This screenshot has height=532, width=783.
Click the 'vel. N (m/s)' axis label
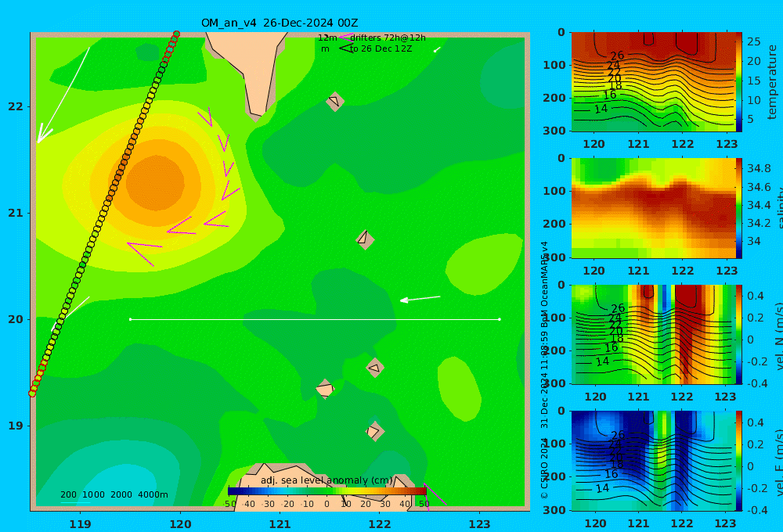pyautogui.click(x=778, y=336)
